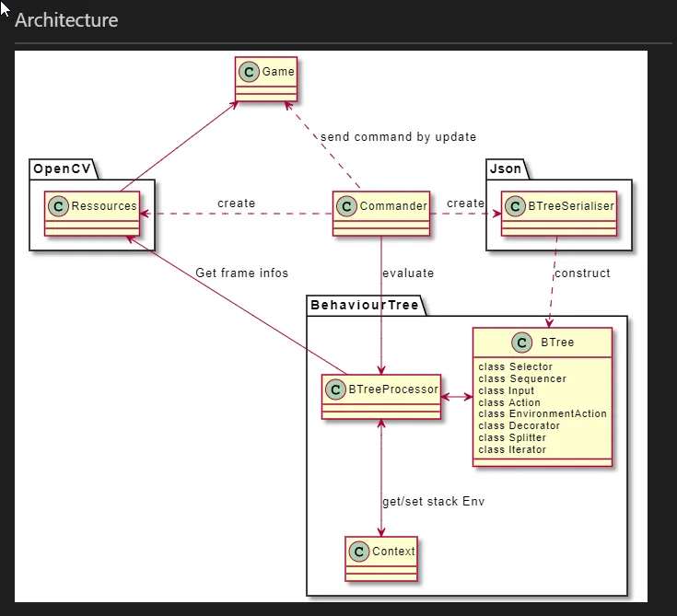
Task: Click 'class Iterator' in BTree
Action: coord(512,450)
